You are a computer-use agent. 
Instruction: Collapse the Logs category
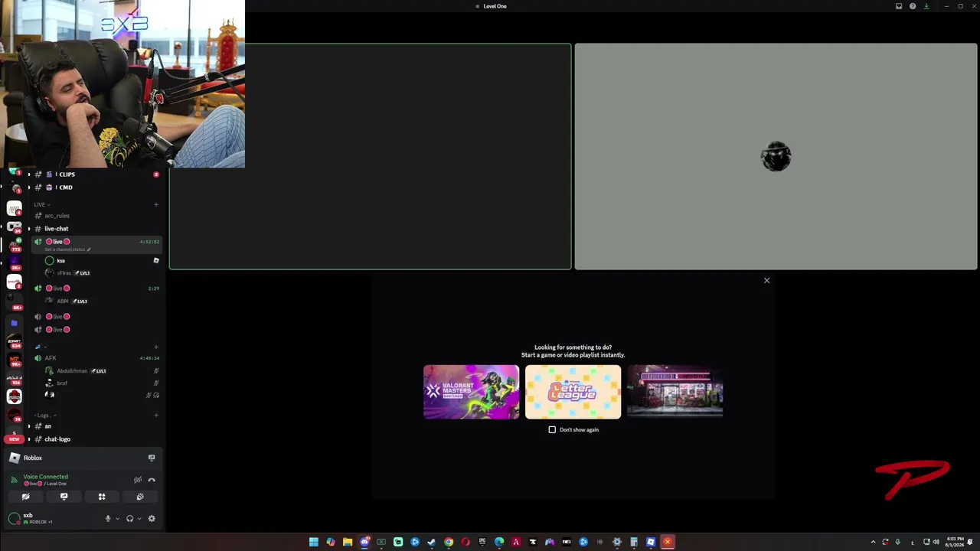[x=44, y=416]
